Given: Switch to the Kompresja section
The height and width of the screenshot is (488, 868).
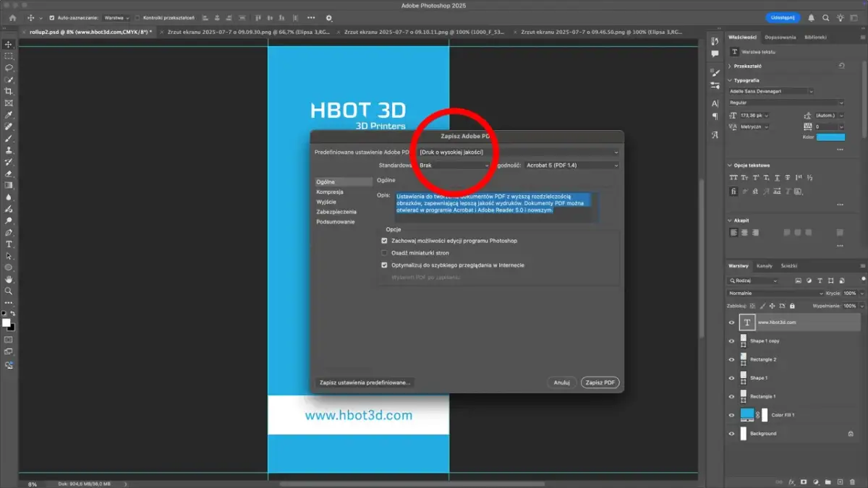Looking at the screenshot, I should click(x=330, y=191).
